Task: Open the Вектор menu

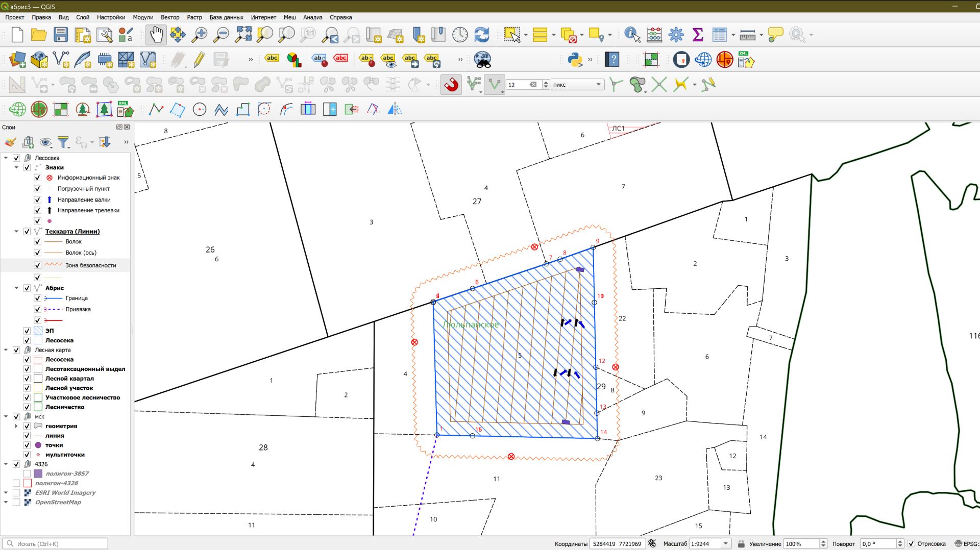Action: click(x=170, y=17)
